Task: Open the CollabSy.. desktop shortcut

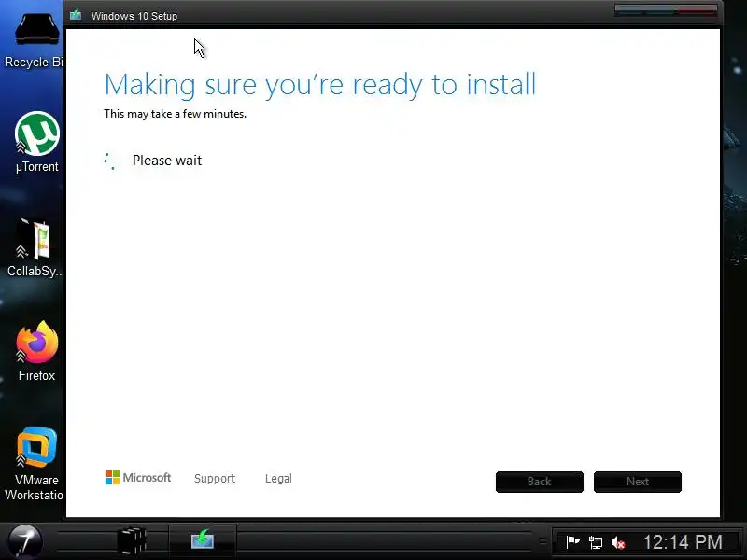Action: coord(35,247)
